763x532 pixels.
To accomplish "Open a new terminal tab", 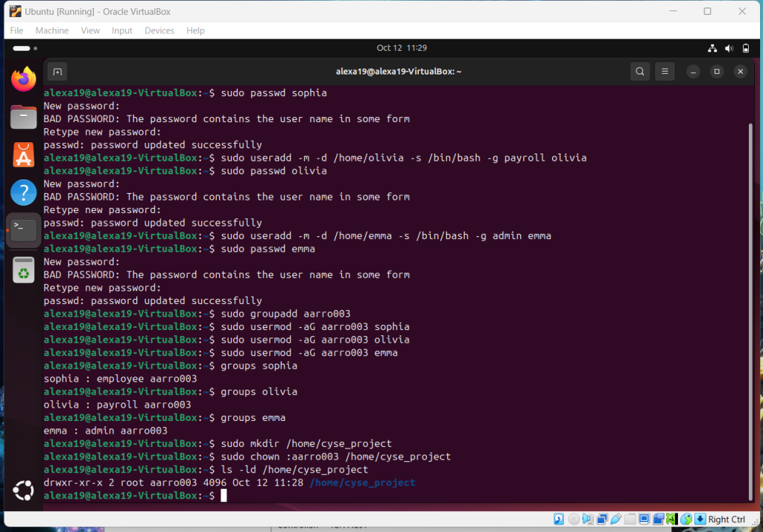I will click(x=58, y=72).
